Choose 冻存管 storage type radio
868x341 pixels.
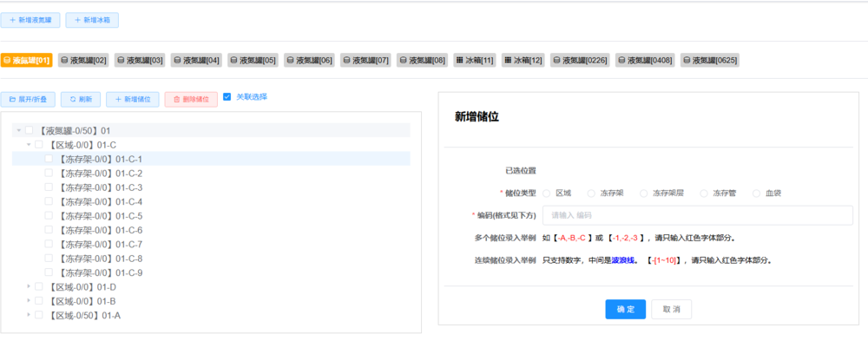[x=704, y=193]
